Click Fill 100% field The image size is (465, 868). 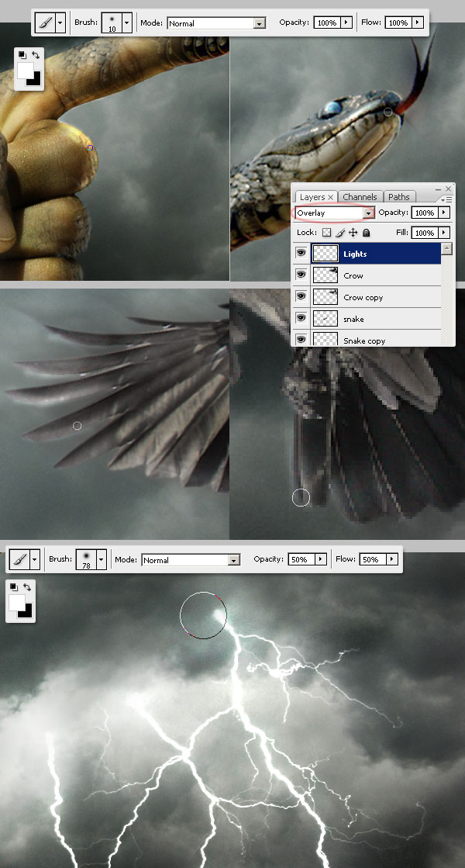425,233
